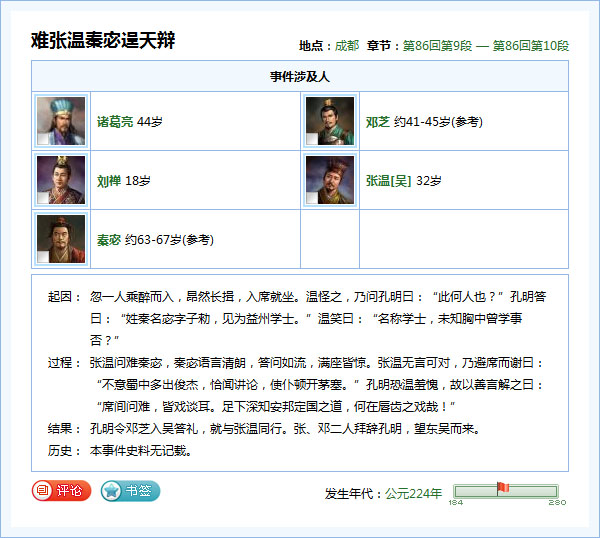Click the 事件涉及人 table header
600x538 pixels.
click(x=299, y=76)
